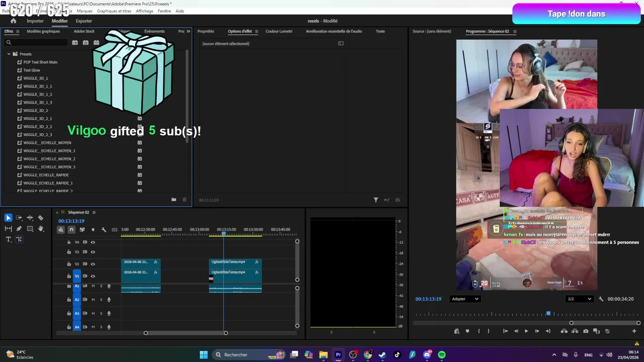644x362 pixels.
Task: Click Mark Out bracket button
Action: [x=489, y=331]
